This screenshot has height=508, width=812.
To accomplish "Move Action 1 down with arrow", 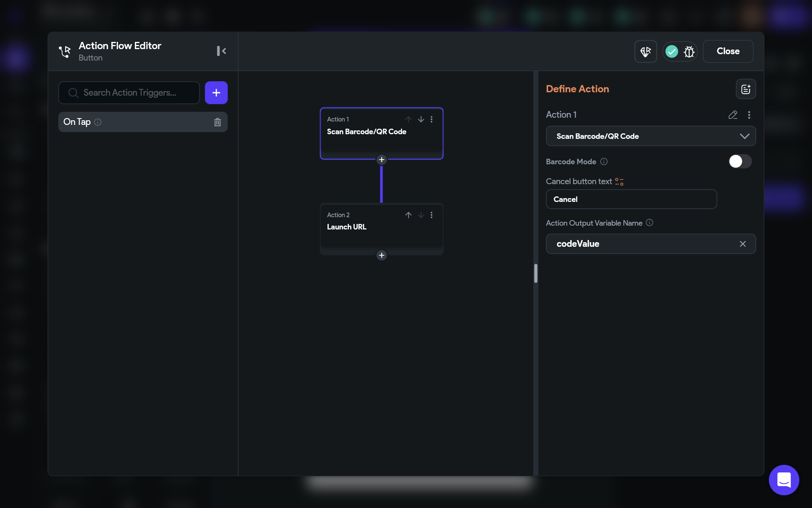I will pyautogui.click(x=421, y=119).
